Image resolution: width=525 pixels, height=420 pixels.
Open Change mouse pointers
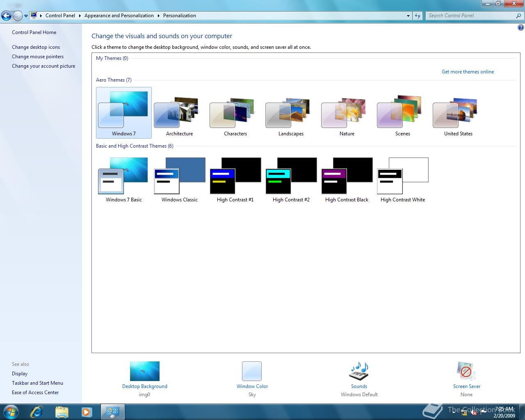coord(38,57)
